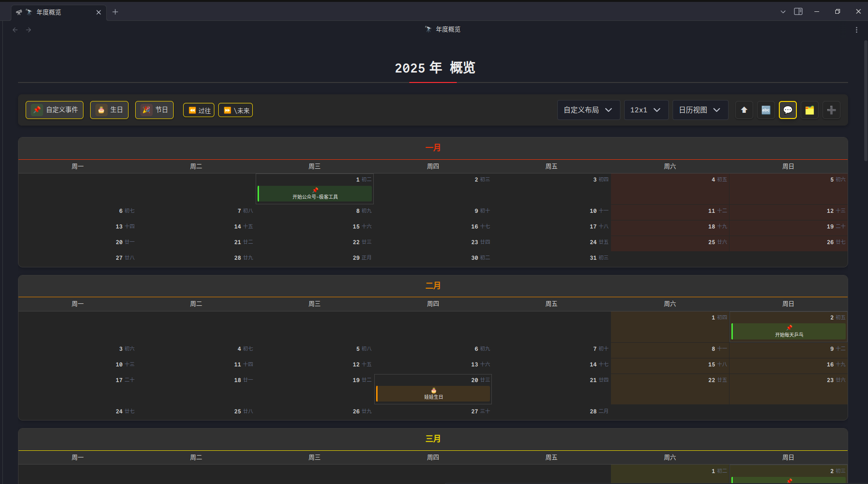
Task: Click the 未来 future button
Action: [235, 110]
